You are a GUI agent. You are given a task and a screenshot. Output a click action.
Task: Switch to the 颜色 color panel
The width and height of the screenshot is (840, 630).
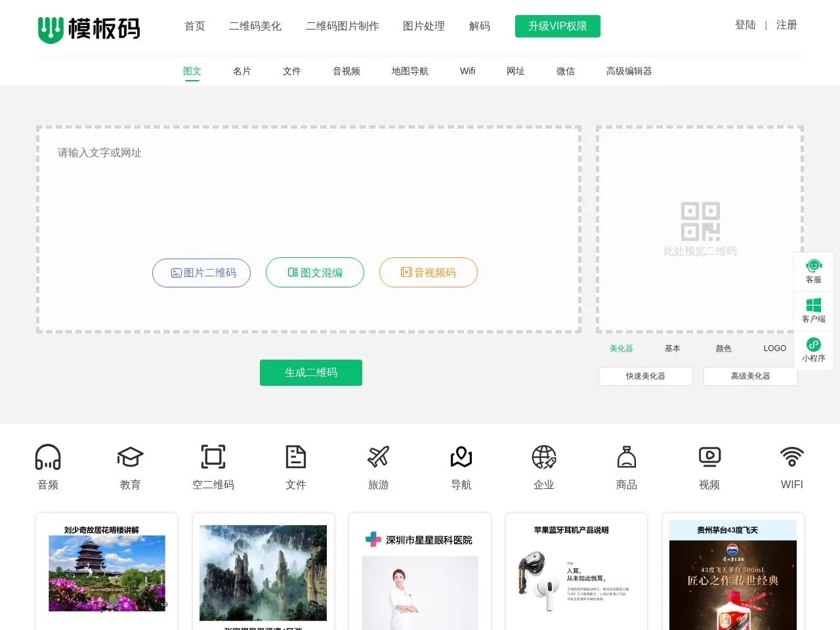[723, 348]
